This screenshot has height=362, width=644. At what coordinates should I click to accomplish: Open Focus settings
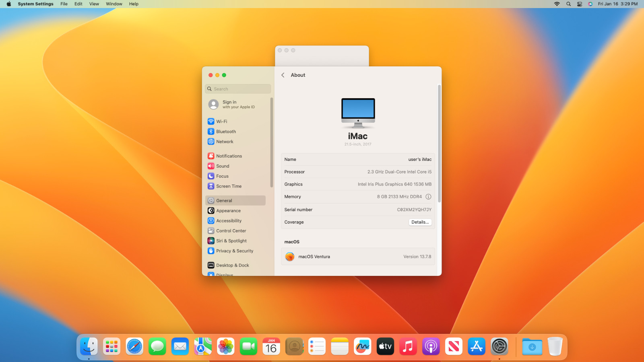[222, 176]
